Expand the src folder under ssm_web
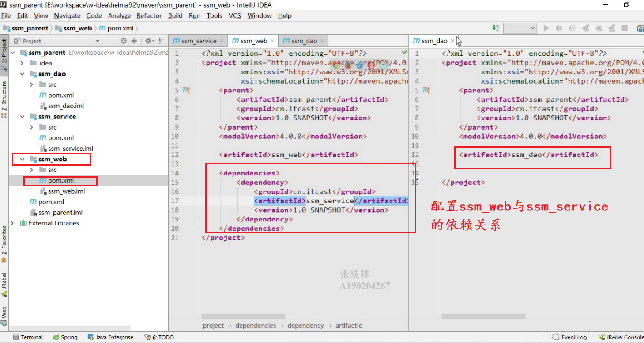Viewport: 644px width, 343px height. click(31, 170)
